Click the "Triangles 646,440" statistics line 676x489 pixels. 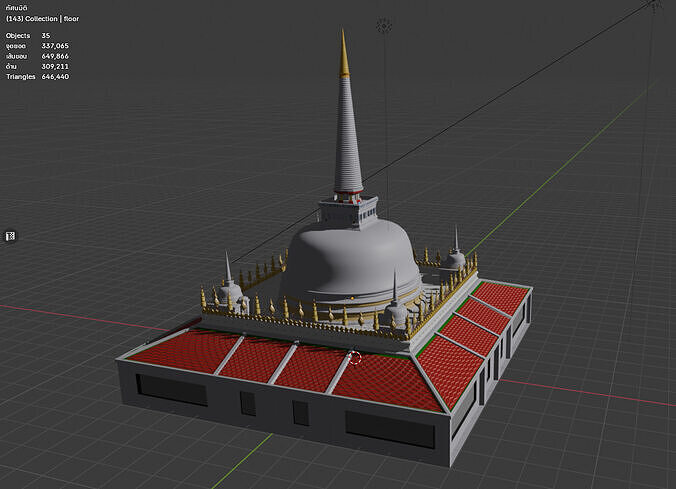coord(38,77)
